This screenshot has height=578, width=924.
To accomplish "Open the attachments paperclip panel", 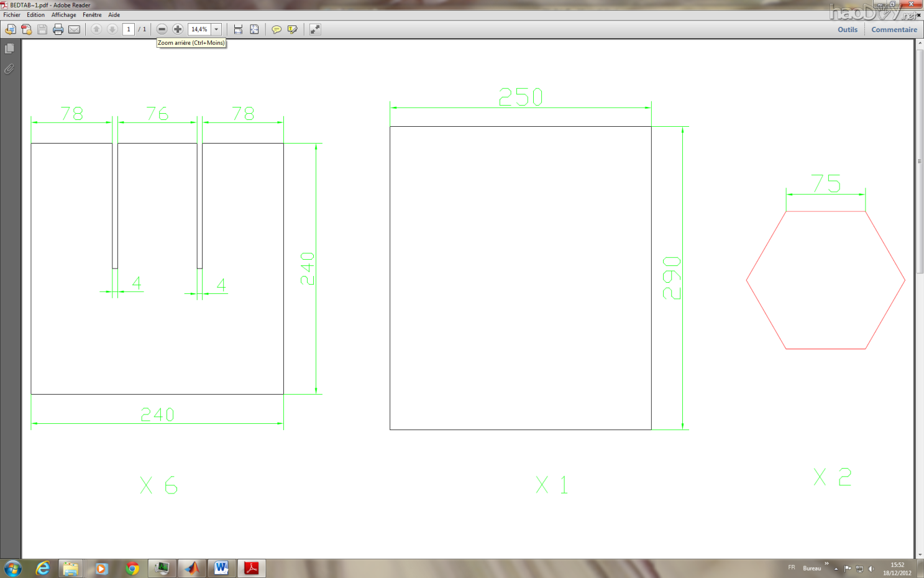I will point(9,69).
